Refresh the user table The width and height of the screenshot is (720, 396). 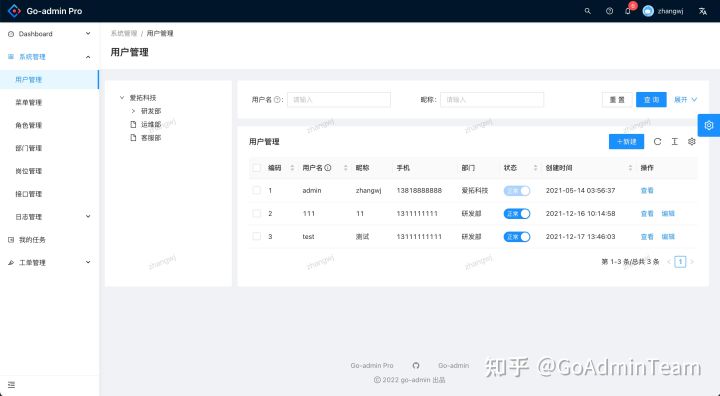point(657,141)
